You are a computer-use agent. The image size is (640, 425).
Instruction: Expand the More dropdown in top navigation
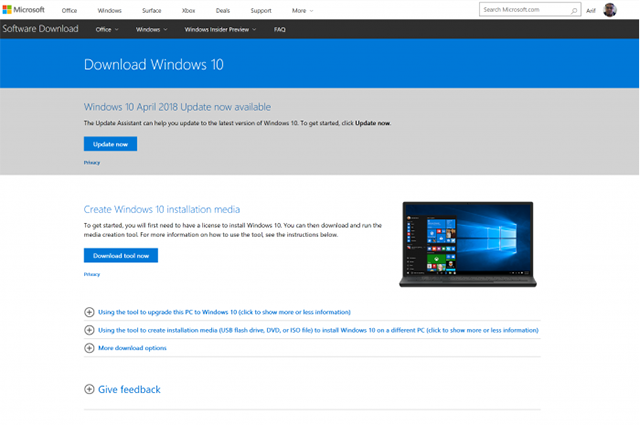tap(302, 11)
